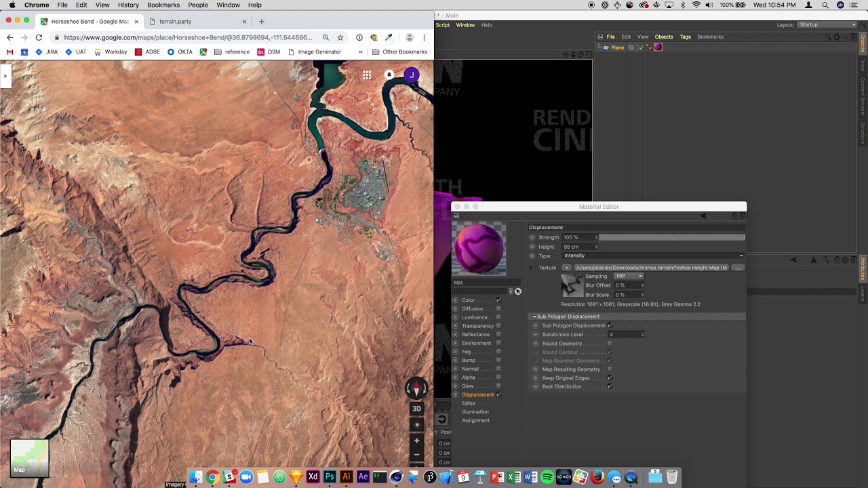Open the texture arrow menu button
This screenshot has width=868, height=488.
[x=567, y=268]
